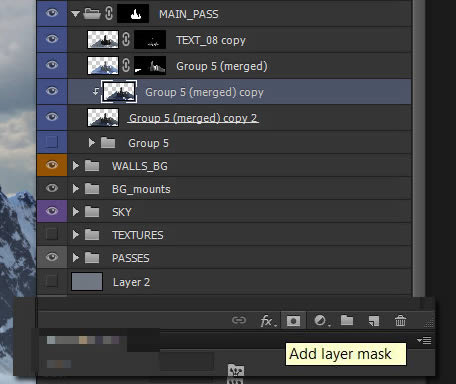Expand the SKY group
This screenshot has width=456, height=384.
pyautogui.click(x=76, y=212)
